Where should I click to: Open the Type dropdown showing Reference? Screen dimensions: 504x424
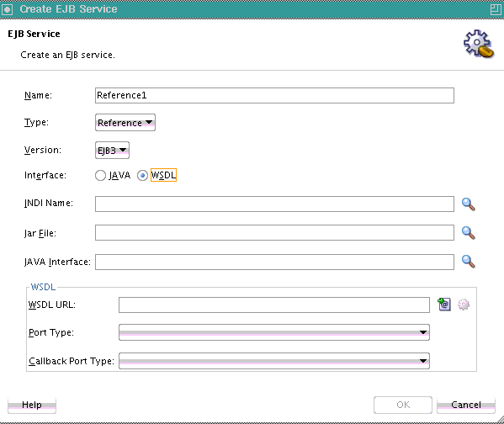click(125, 123)
